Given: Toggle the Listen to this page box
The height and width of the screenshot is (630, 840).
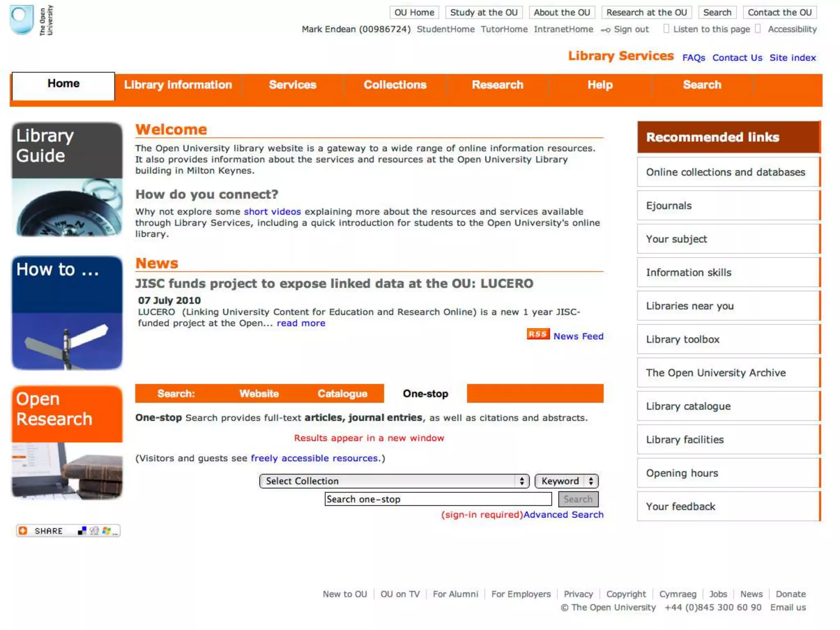Looking at the screenshot, I should click(x=666, y=29).
